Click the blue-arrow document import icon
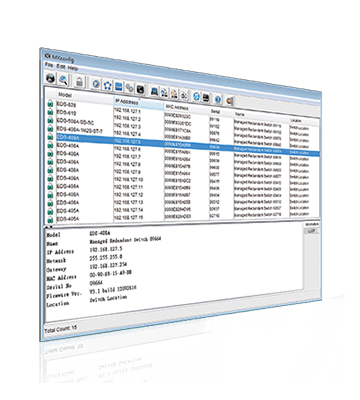The height and width of the screenshot is (400, 360). click(x=164, y=92)
